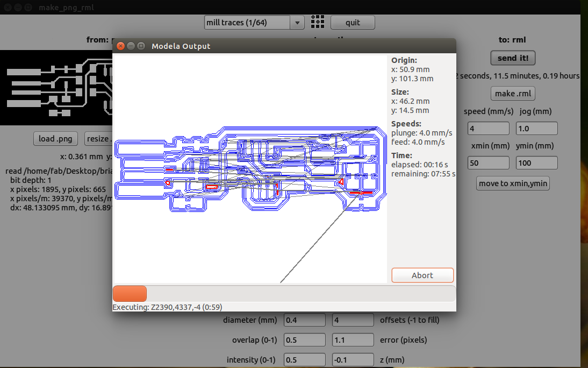Image resolution: width=588 pixels, height=368 pixels.
Task: Click the grid icon beside the process dropdown
Action: tap(318, 22)
